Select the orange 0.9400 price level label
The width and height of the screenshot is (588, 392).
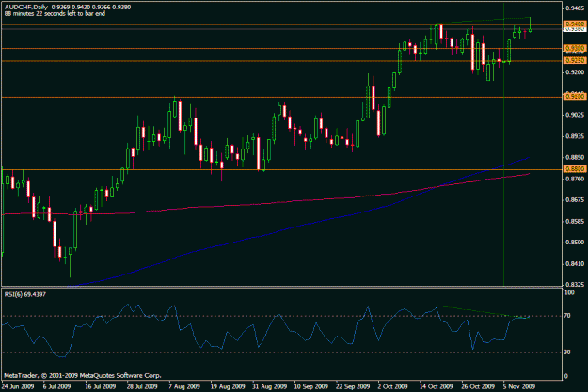click(575, 24)
